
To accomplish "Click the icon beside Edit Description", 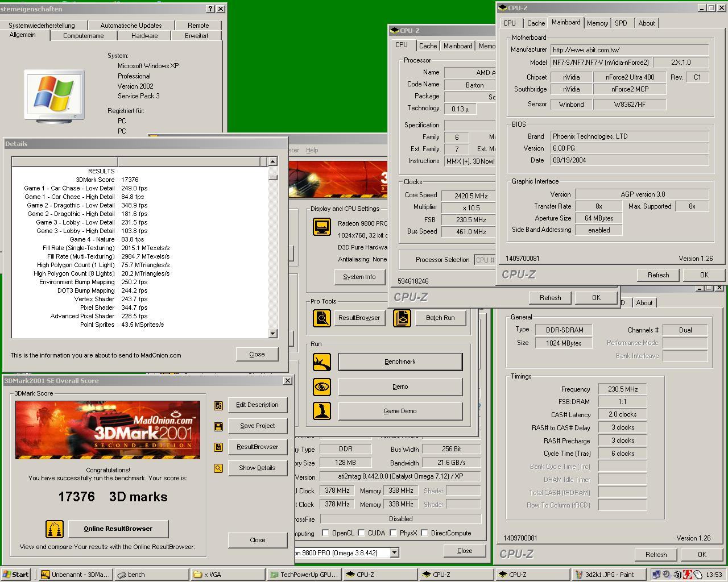I will pos(218,405).
